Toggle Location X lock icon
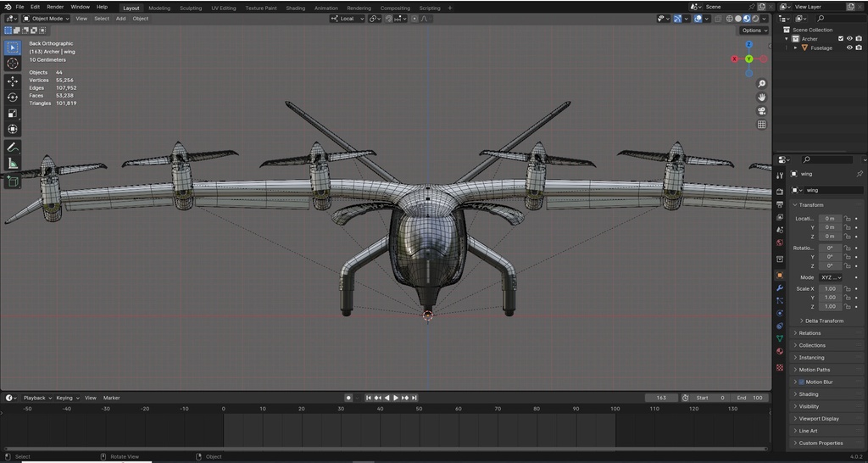 point(847,218)
